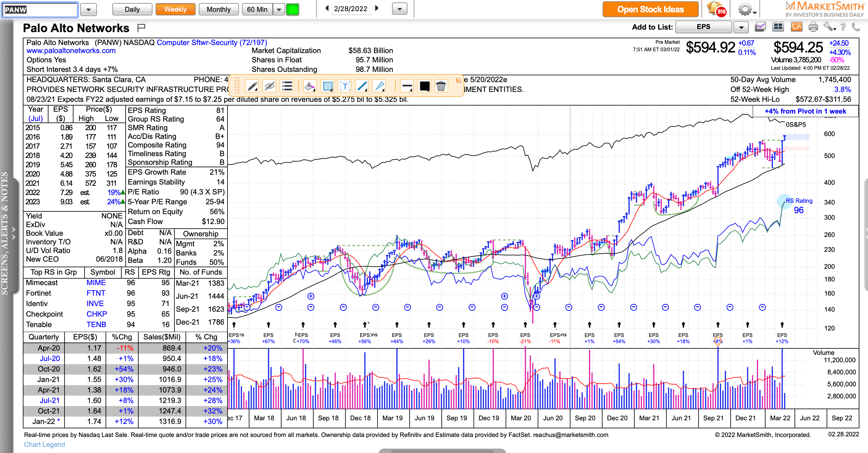This screenshot has width=868, height=453.
Task: Open the FTNT symbol link
Action: pos(96,293)
